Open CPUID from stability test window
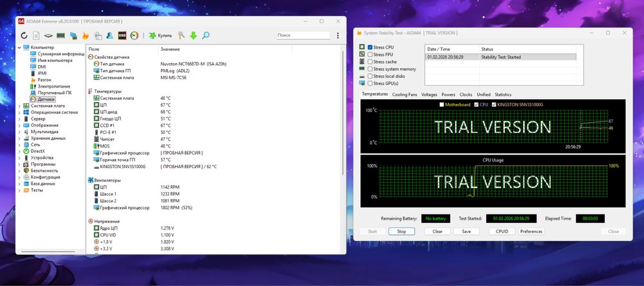 [x=502, y=231]
